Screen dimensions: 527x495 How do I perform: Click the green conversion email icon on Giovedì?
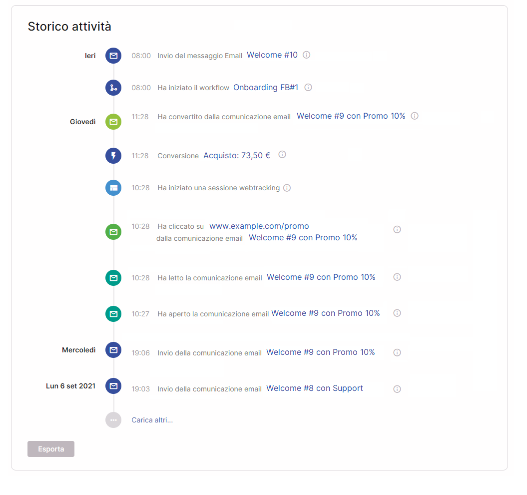pos(113,122)
